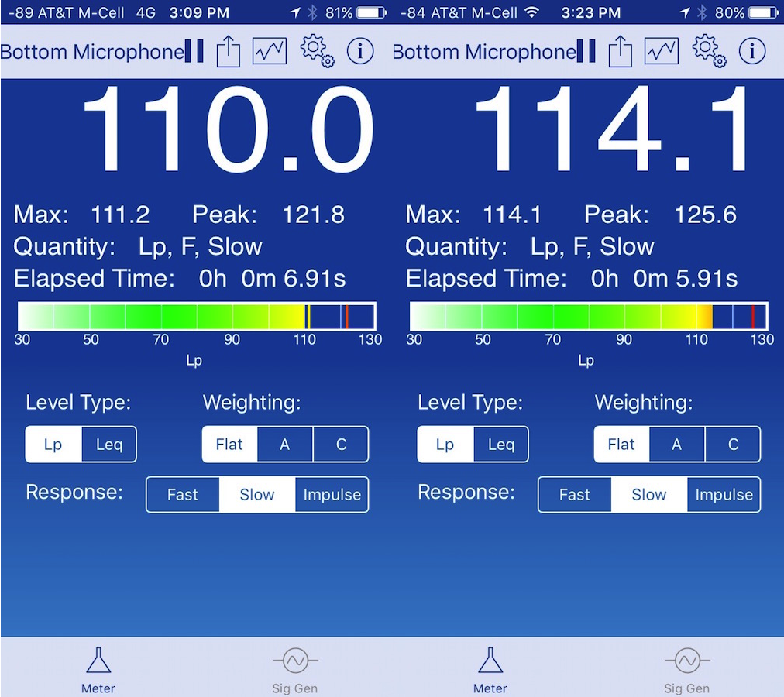Viewport: 784px width, 697px height.
Task: Select Leq level type on the left screen
Action: [x=109, y=445]
